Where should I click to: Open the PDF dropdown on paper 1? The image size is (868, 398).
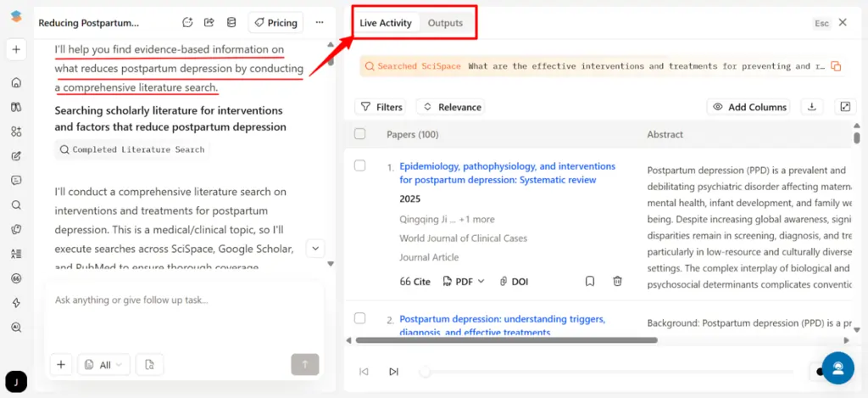coord(464,282)
